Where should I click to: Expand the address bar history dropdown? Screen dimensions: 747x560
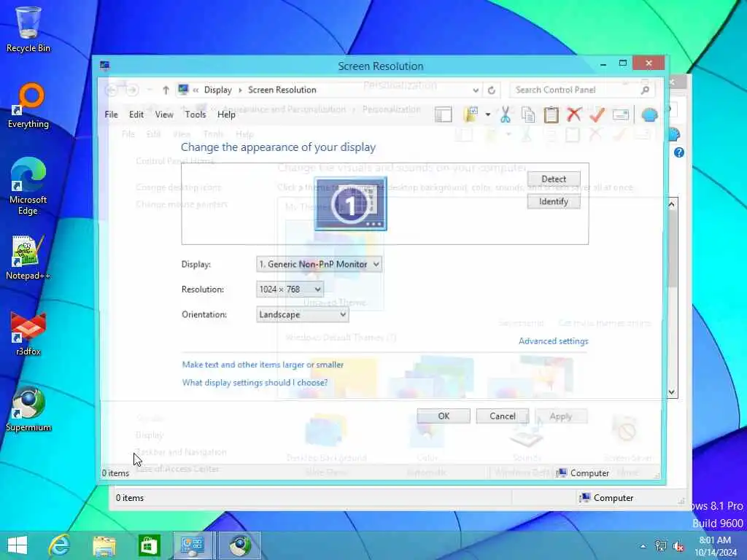pyautogui.click(x=476, y=90)
